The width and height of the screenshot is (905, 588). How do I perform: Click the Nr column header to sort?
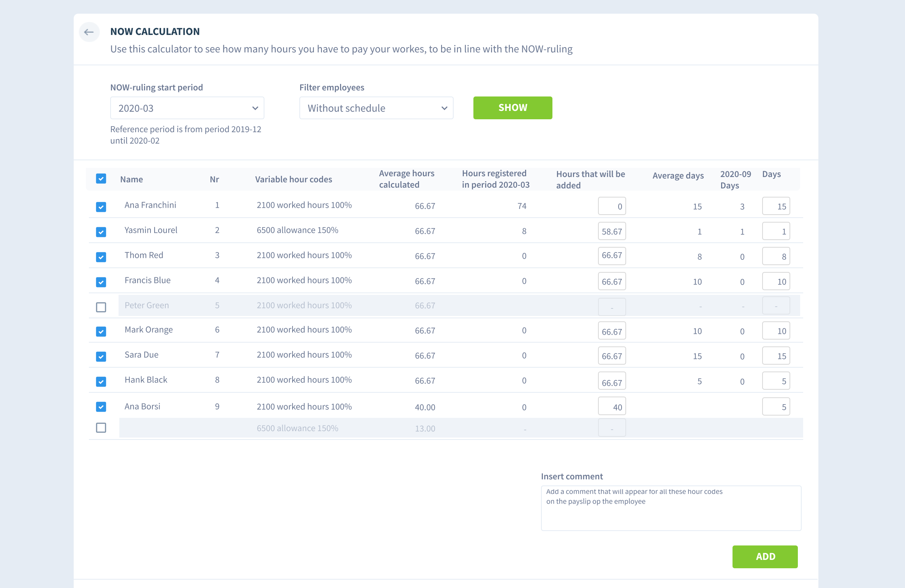click(215, 179)
